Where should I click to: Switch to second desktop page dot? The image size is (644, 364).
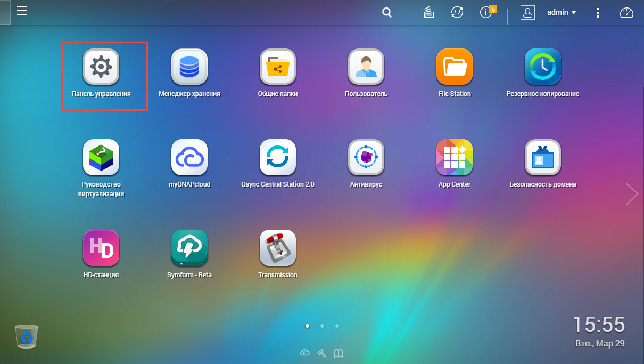[x=322, y=326]
